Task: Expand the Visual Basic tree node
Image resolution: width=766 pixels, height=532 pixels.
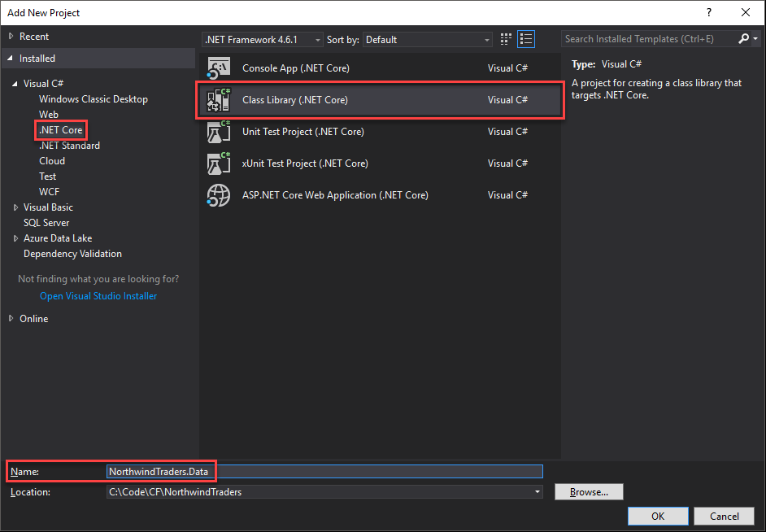Action: [x=16, y=207]
